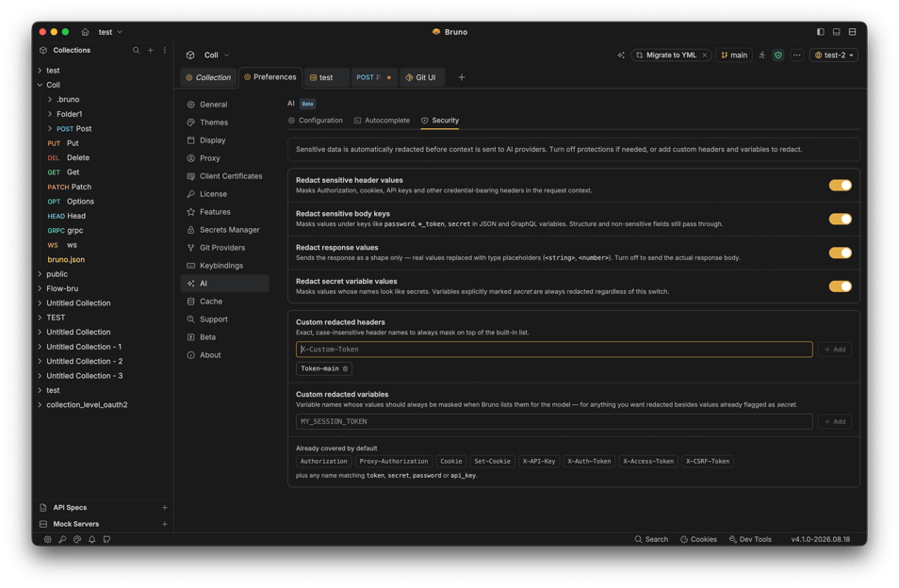Expand the public collection

click(40, 274)
